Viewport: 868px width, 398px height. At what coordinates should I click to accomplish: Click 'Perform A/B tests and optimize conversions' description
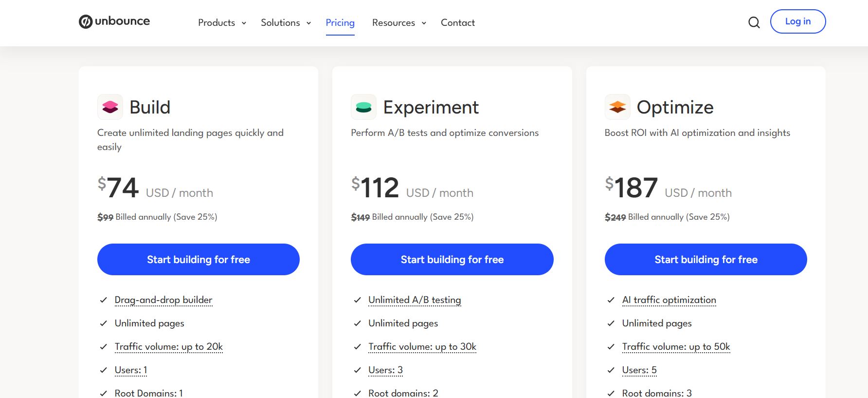tap(445, 133)
